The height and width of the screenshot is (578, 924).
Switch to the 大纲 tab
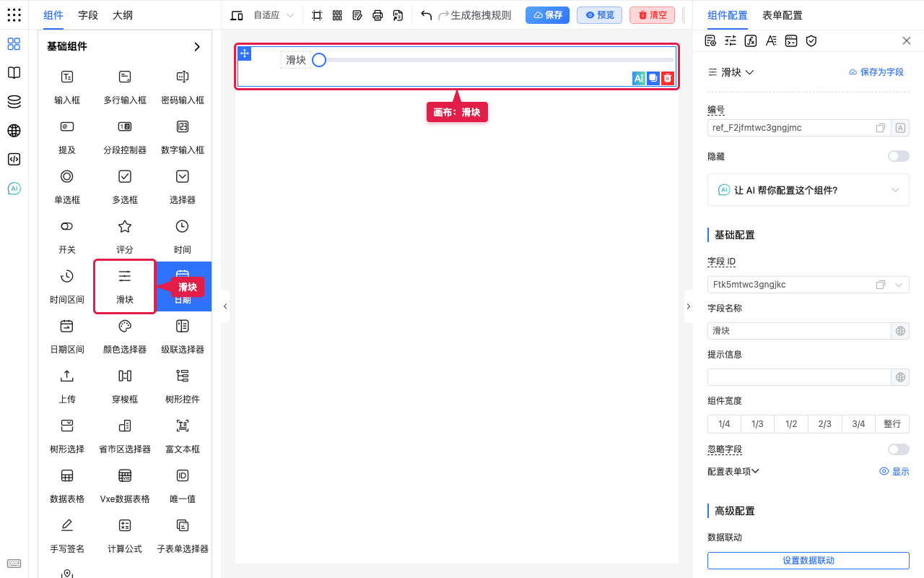click(x=123, y=15)
